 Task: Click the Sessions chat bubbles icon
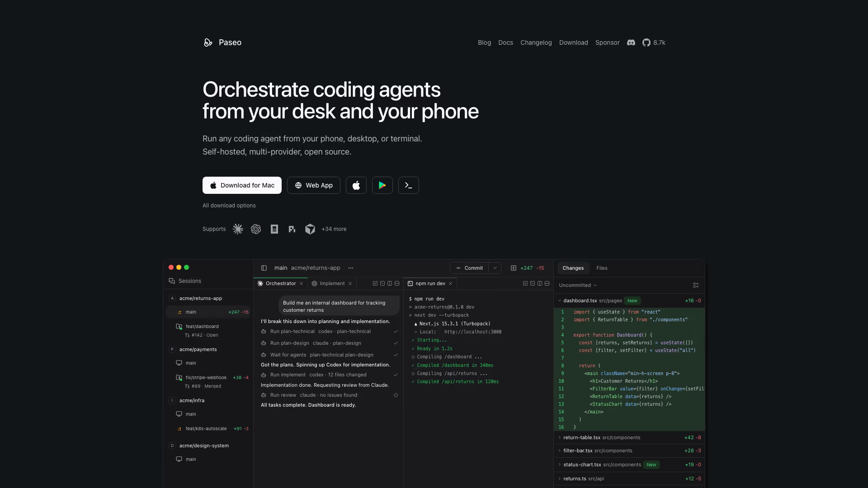coord(172,281)
